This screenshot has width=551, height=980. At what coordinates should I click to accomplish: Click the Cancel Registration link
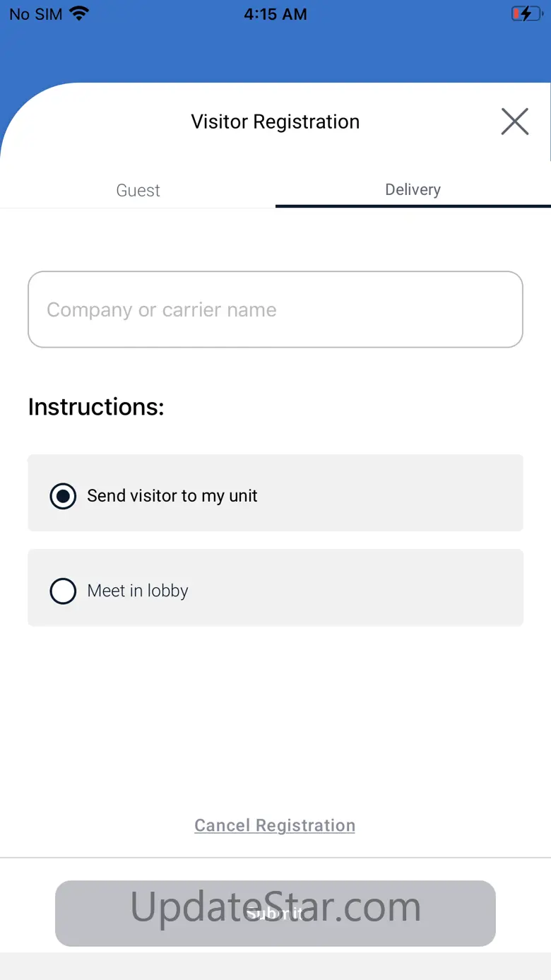275,825
